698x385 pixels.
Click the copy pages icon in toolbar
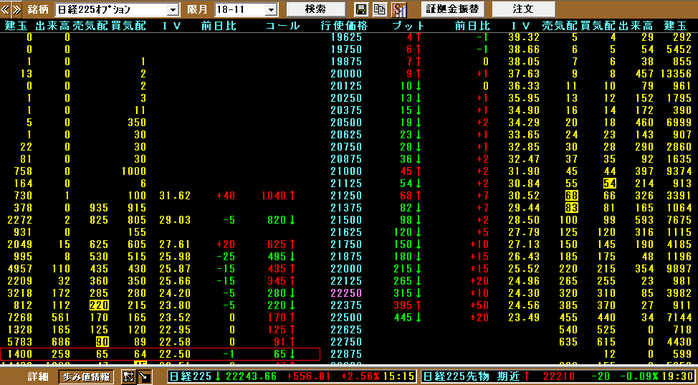point(379,9)
